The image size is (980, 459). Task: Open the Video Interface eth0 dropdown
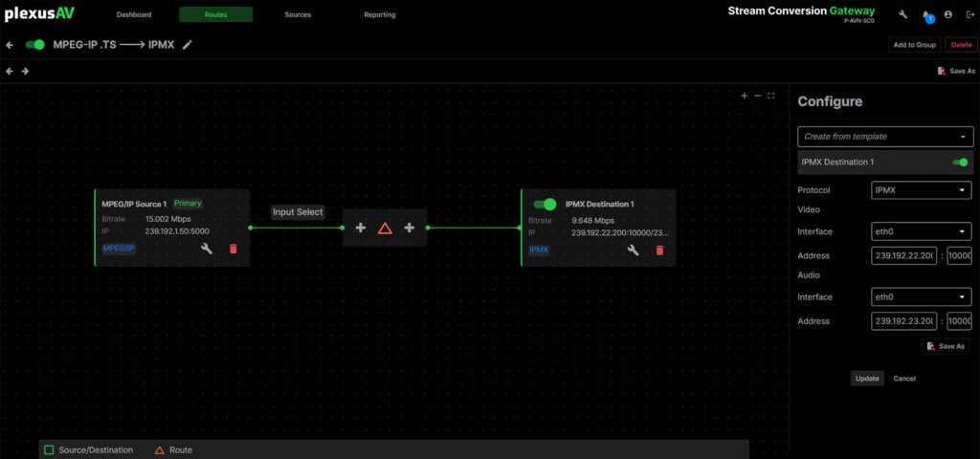tap(921, 231)
